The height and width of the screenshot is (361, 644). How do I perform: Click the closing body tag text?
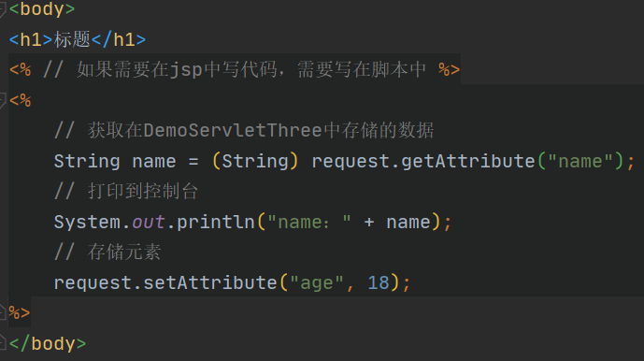48,343
